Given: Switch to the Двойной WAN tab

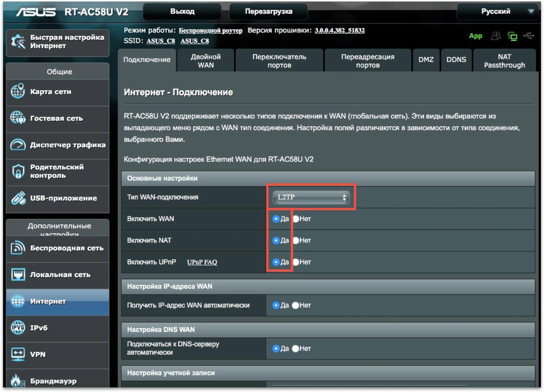Looking at the screenshot, I should point(206,60).
